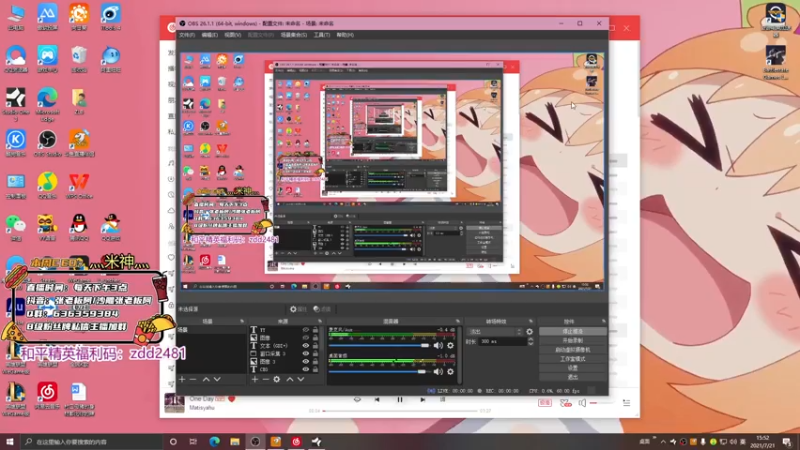The image size is (800, 450).
Task: Click music player volume speaker icon
Action: point(582,403)
